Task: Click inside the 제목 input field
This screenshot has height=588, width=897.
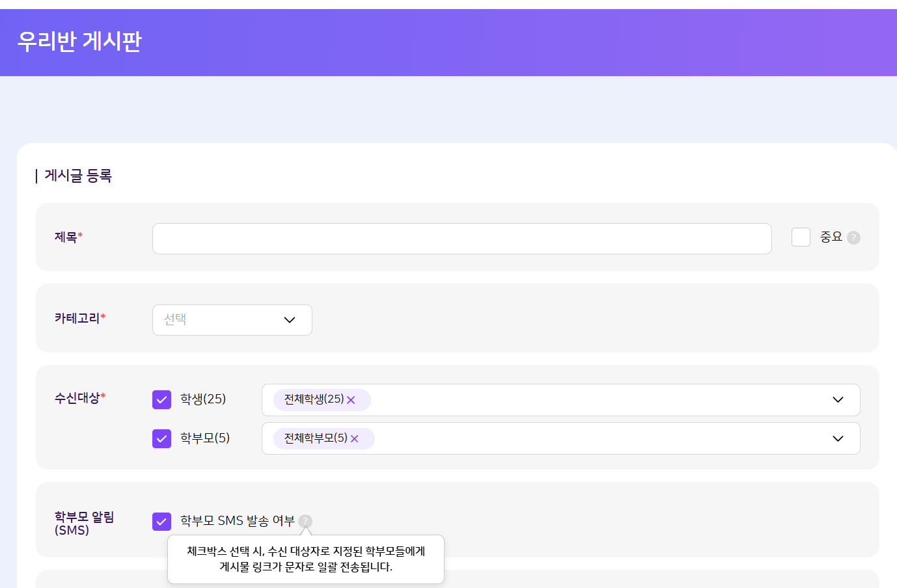Action: 462,239
